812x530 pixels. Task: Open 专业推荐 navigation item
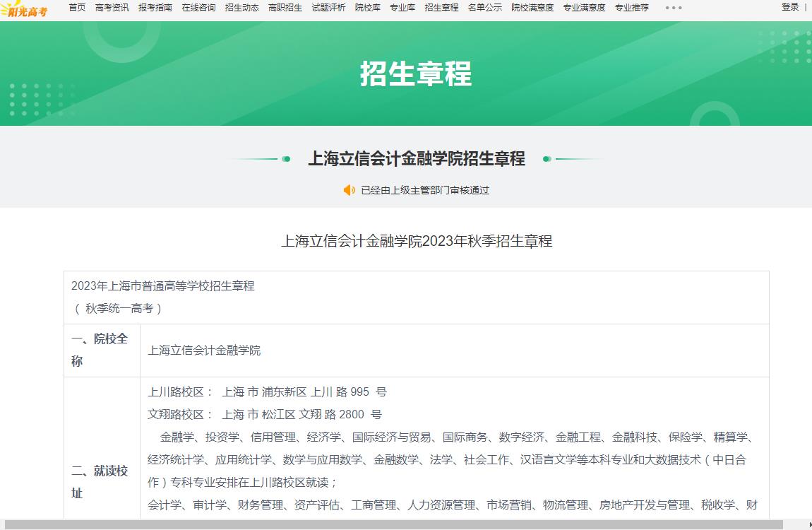[632, 7]
